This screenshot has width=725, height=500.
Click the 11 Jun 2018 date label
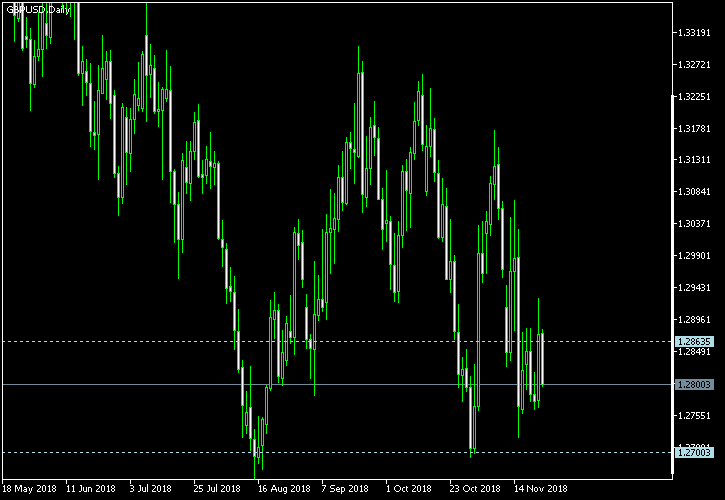[91, 489]
